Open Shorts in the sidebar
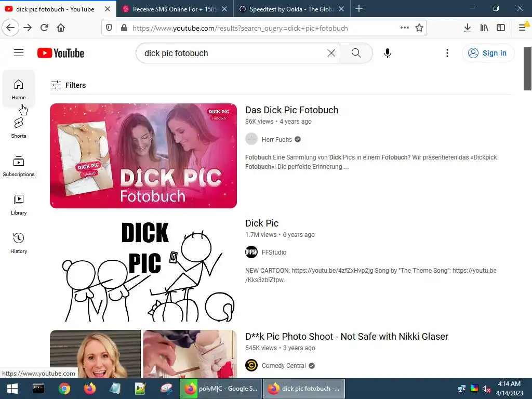The width and height of the screenshot is (532, 399). point(19,128)
